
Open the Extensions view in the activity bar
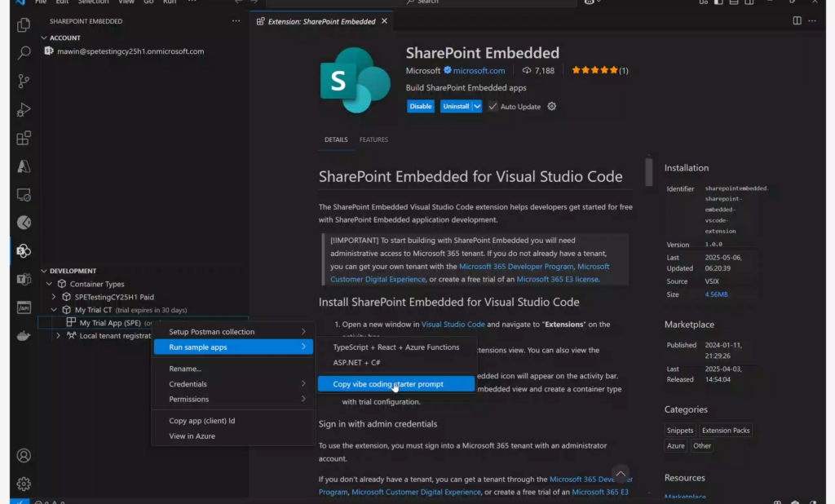click(x=24, y=138)
